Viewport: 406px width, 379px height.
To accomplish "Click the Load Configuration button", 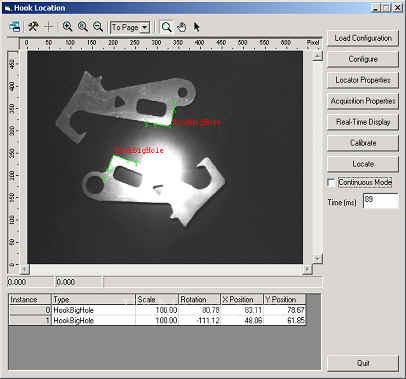I will (x=363, y=38).
